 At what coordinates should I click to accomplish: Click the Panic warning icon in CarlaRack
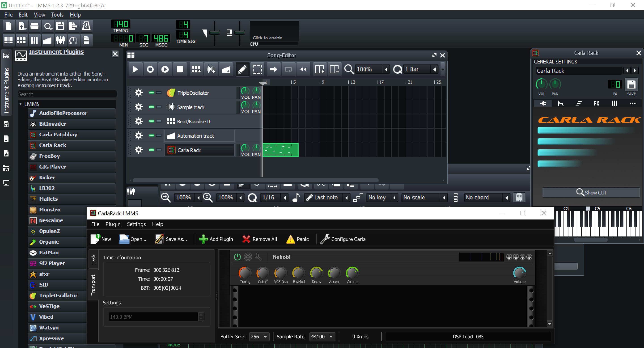290,239
